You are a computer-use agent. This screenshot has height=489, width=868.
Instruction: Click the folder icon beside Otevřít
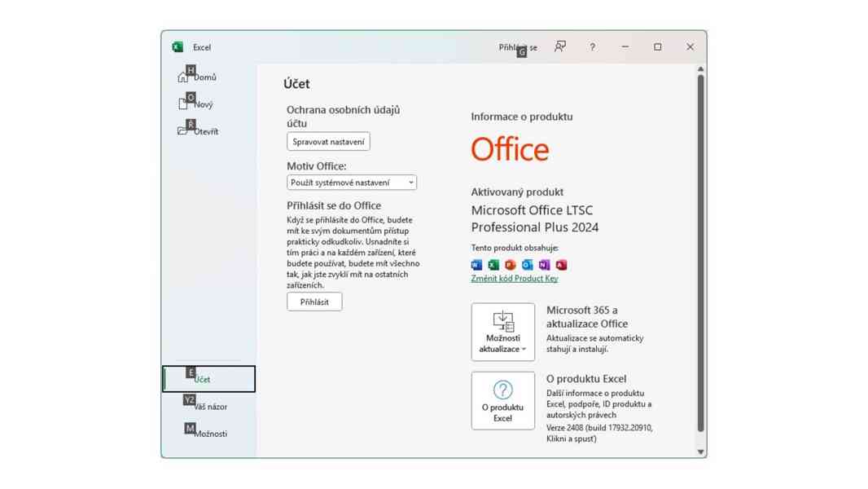(x=182, y=131)
